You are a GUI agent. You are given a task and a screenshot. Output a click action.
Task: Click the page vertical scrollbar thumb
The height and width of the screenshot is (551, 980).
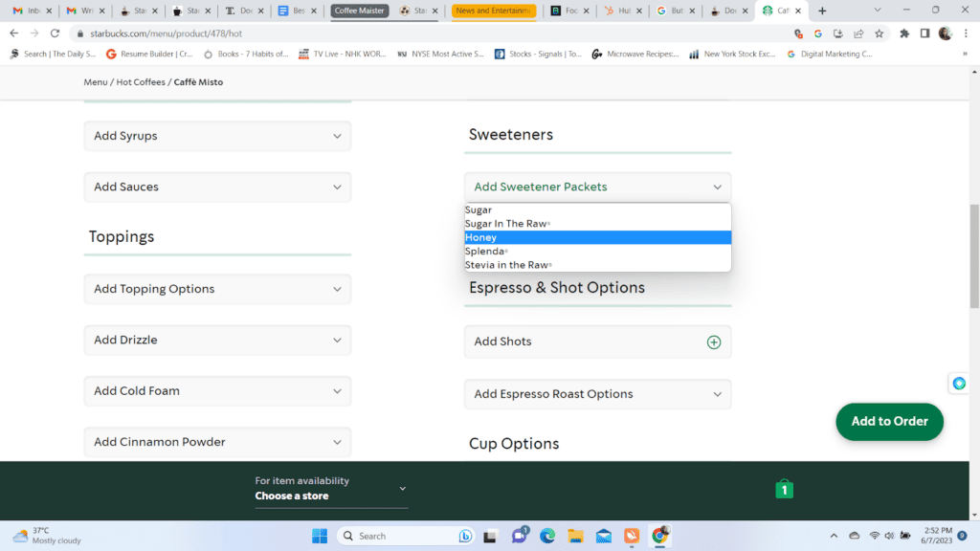point(974,256)
